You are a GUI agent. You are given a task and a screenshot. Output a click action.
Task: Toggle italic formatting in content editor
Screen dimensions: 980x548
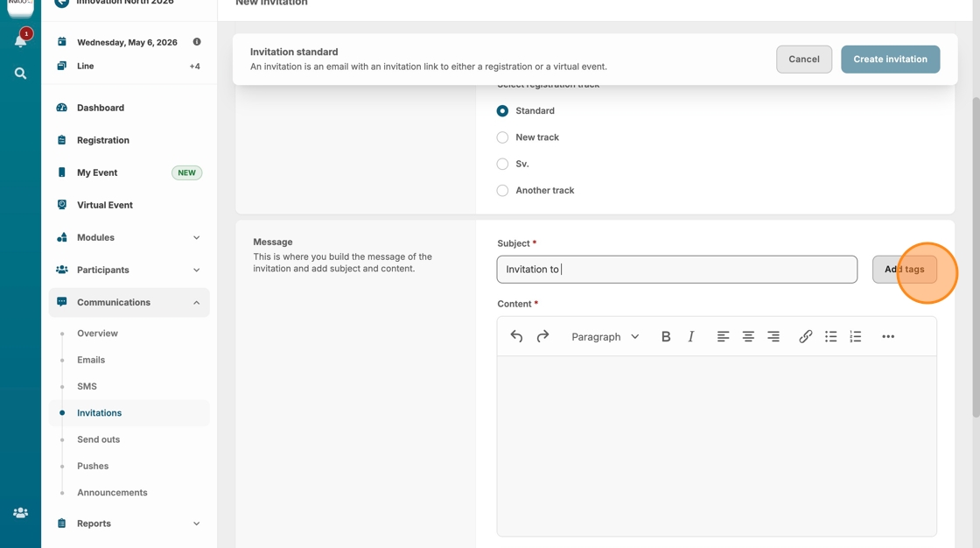click(x=691, y=337)
